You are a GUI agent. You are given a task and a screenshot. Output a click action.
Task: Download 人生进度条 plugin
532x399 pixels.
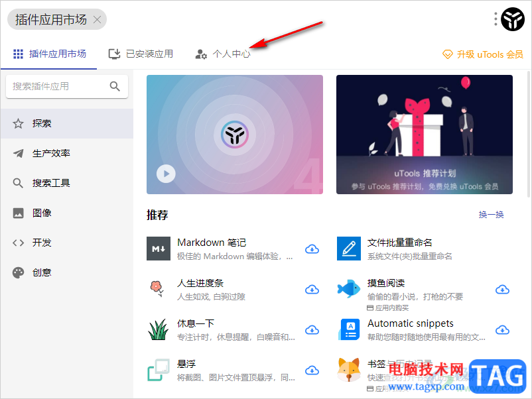[x=312, y=290]
